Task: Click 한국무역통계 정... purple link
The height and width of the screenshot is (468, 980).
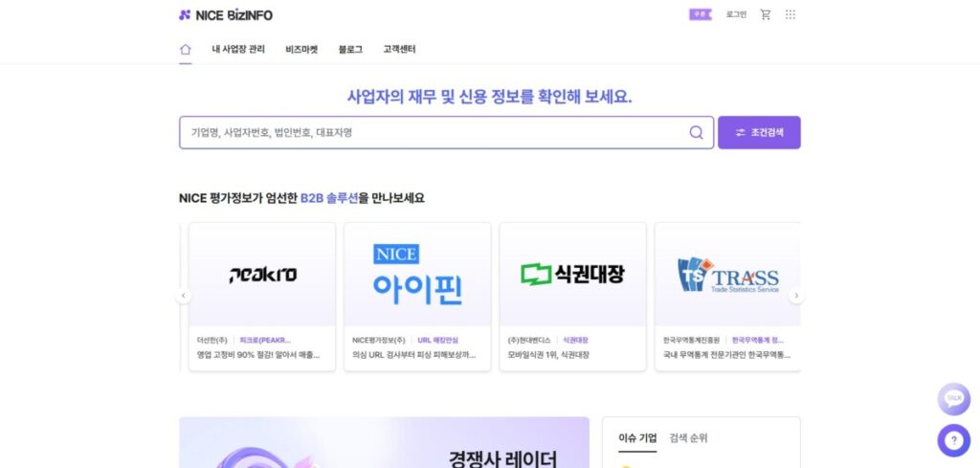Action: pos(758,341)
